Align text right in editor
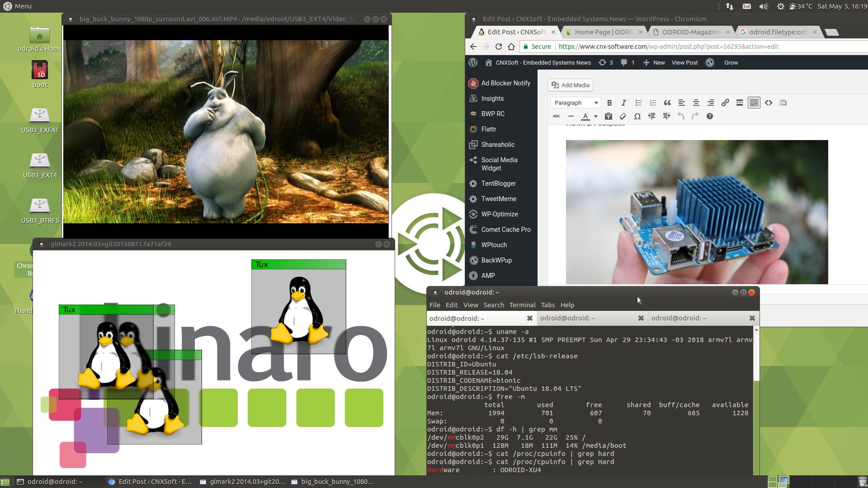Viewport: 868px width, 488px height. click(x=711, y=103)
